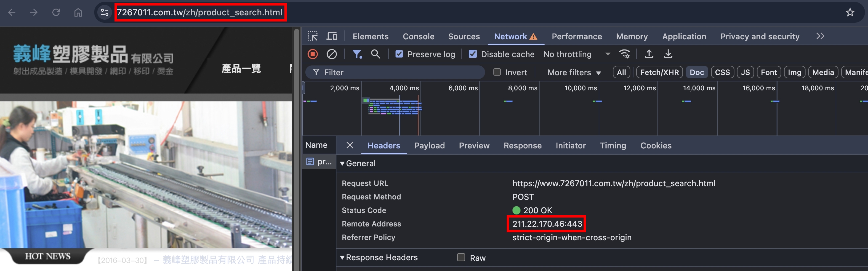The height and width of the screenshot is (271, 868).
Task: Filter requests by Fetch/XHR
Action: tap(659, 72)
